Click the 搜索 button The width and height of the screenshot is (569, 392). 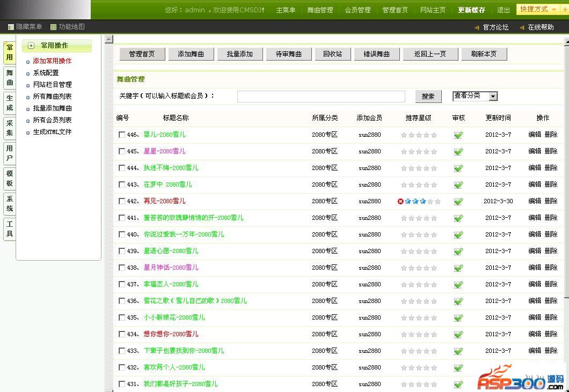428,96
